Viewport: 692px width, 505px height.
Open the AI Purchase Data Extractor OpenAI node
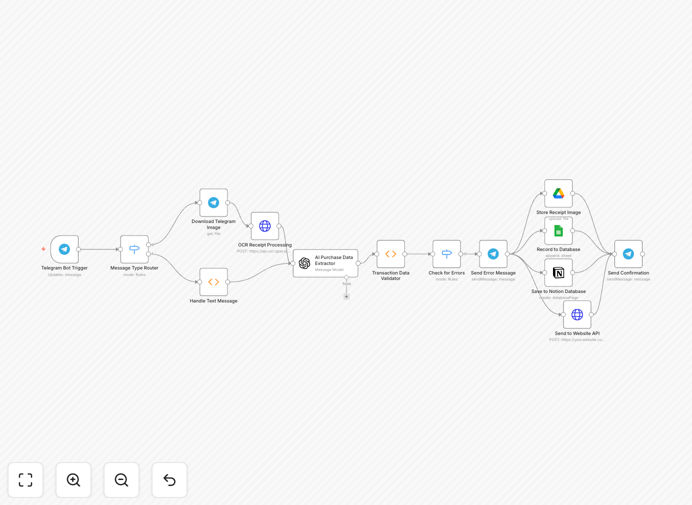click(326, 264)
